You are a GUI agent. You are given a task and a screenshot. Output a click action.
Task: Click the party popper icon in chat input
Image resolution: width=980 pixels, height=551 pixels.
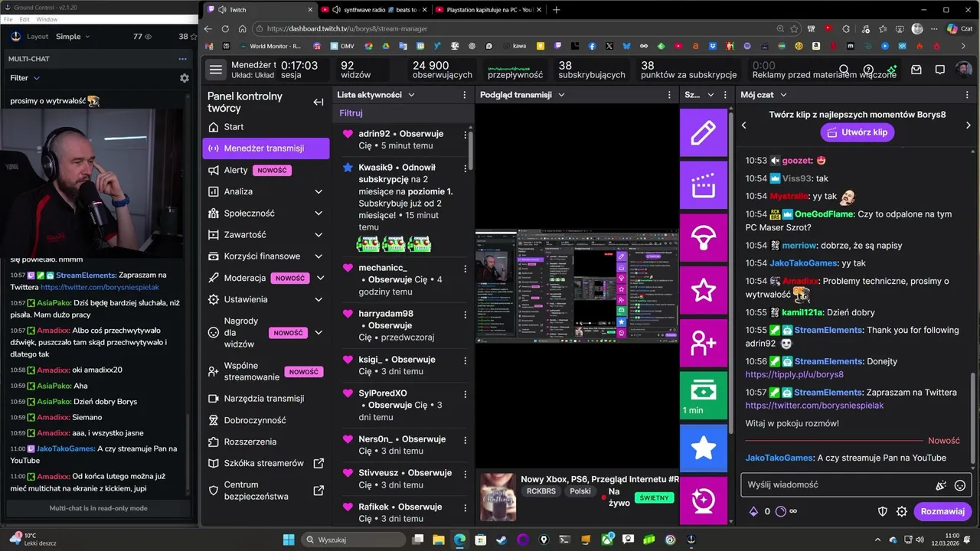click(940, 485)
